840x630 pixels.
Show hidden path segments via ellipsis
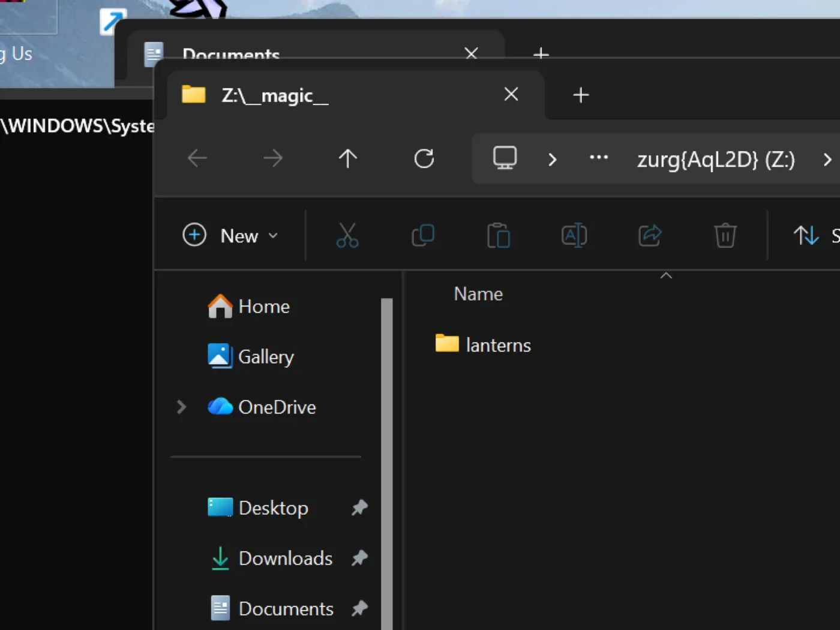(599, 158)
